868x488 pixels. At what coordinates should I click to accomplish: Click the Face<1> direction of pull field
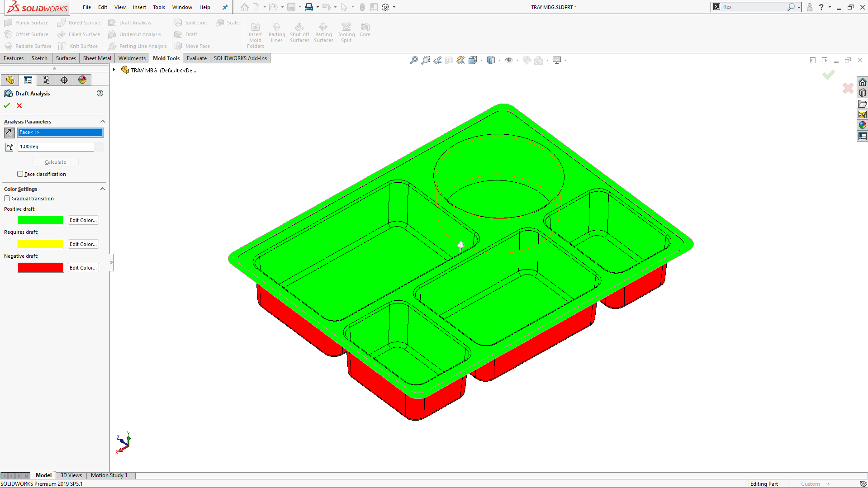click(x=60, y=133)
